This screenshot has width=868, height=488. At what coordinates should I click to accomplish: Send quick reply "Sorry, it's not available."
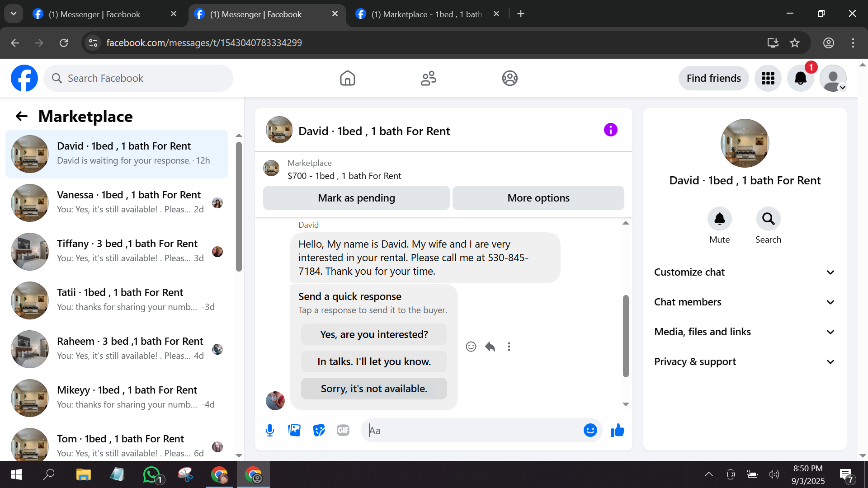coord(374,389)
